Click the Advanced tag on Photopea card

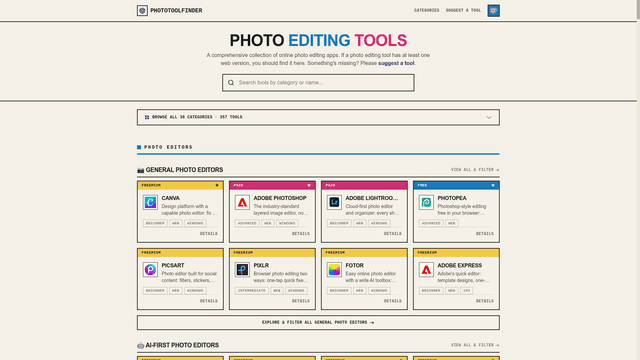431,223
